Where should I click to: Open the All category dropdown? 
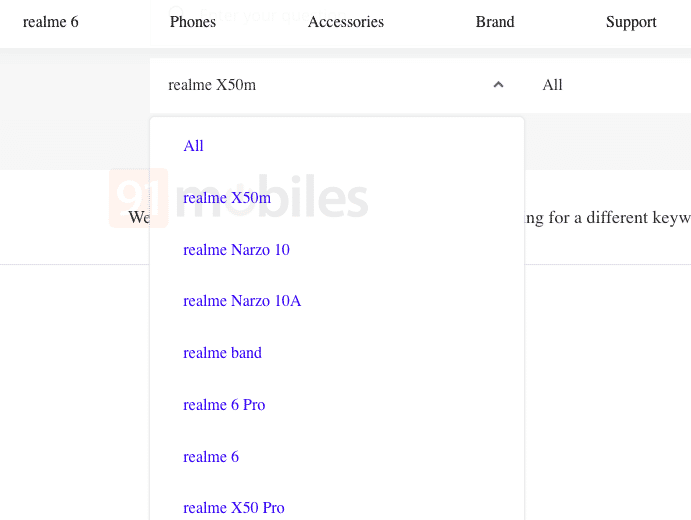pyautogui.click(x=608, y=85)
